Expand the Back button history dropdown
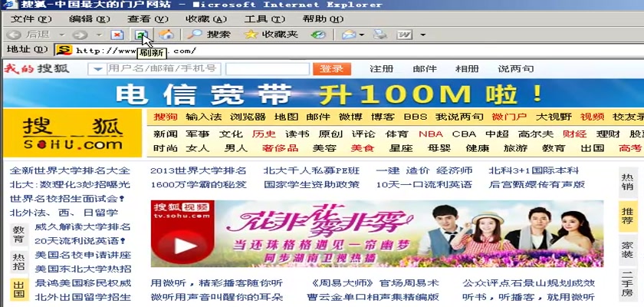 click(61, 35)
